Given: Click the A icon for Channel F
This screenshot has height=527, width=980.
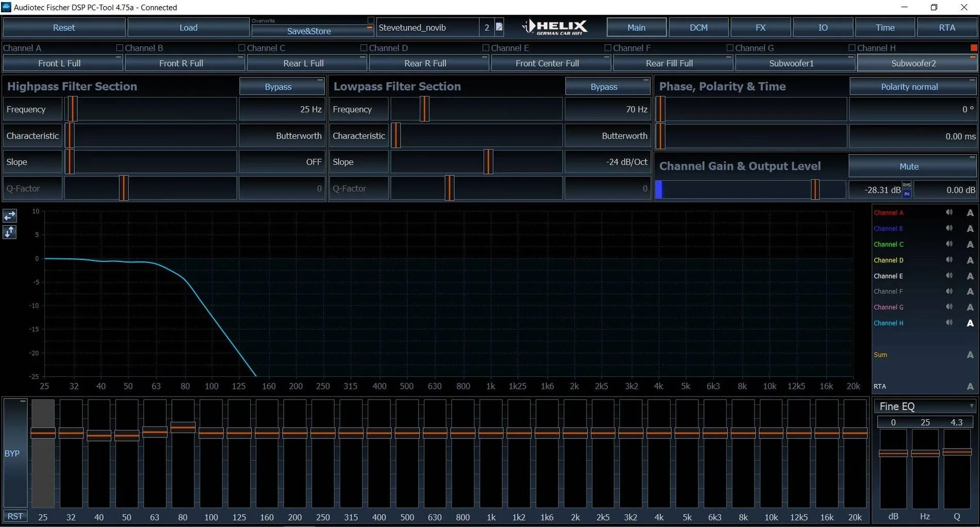Looking at the screenshot, I should pos(970,291).
